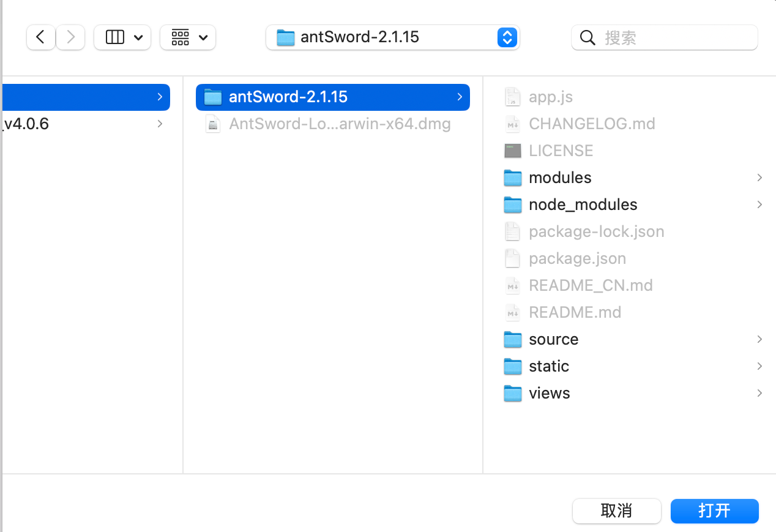The width and height of the screenshot is (776, 532).
Task: Click the magnifying glass search icon
Action: (x=588, y=38)
